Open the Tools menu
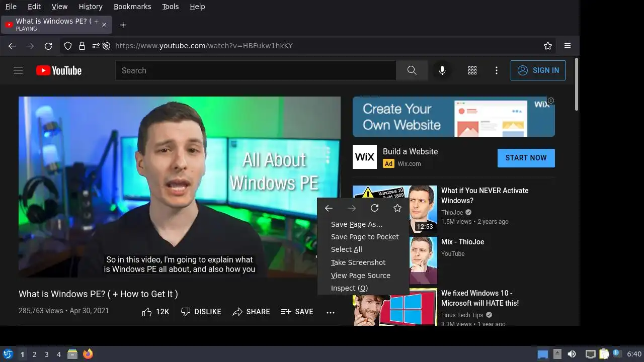 (x=171, y=7)
